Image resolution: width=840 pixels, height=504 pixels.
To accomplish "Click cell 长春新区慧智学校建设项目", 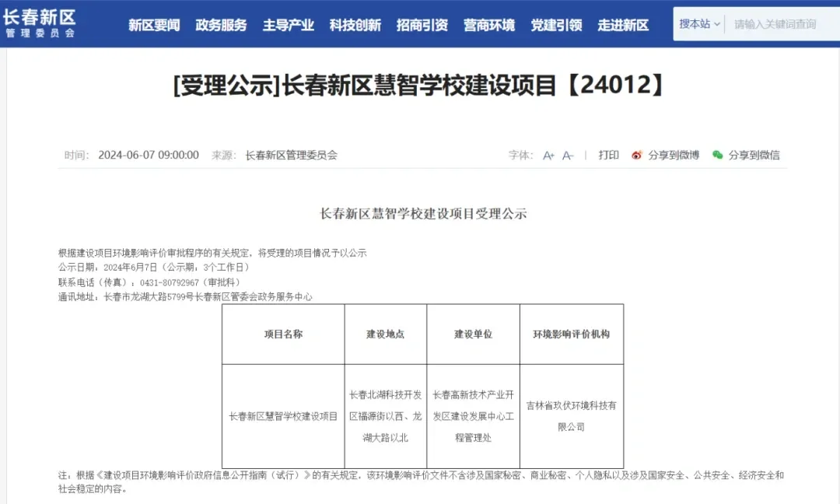I will [283, 416].
